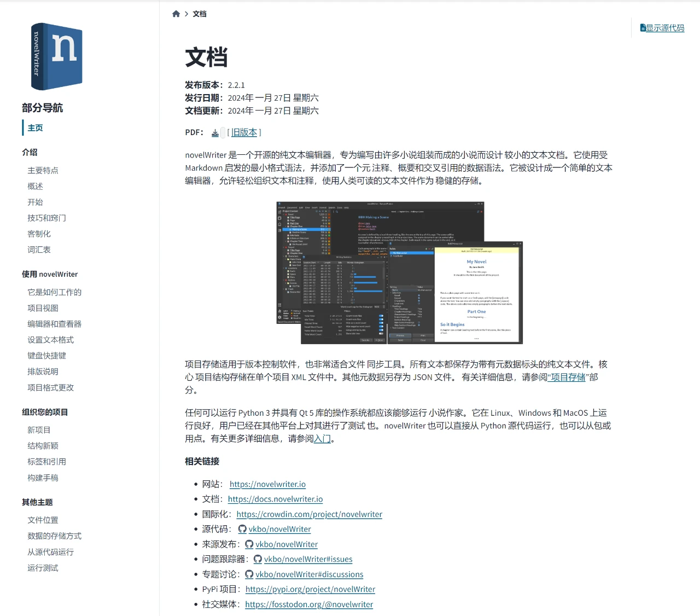Click GitHub icon beside 问题跟踪器 link

pyautogui.click(x=258, y=559)
